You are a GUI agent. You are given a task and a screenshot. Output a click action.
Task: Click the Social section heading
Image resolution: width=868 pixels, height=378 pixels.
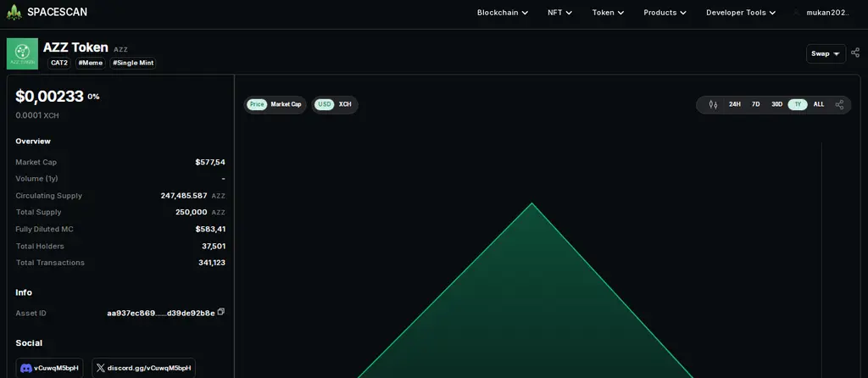tap(29, 342)
